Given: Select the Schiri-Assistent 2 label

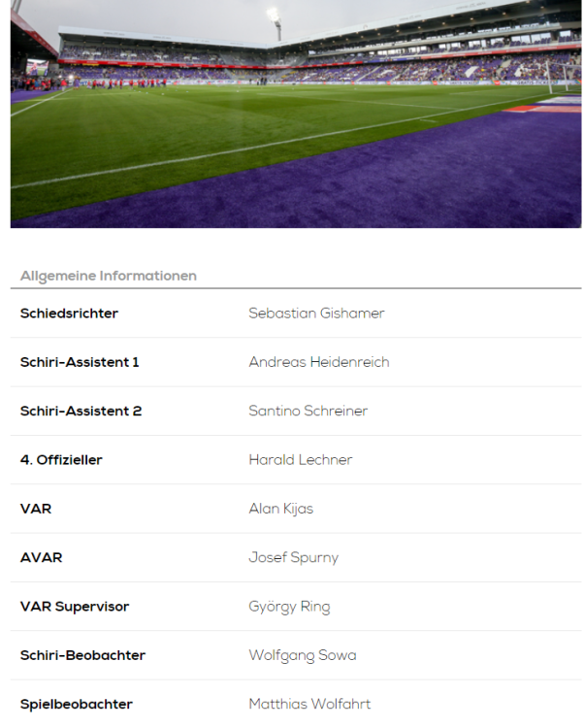Looking at the screenshot, I should click(x=81, y=411).
